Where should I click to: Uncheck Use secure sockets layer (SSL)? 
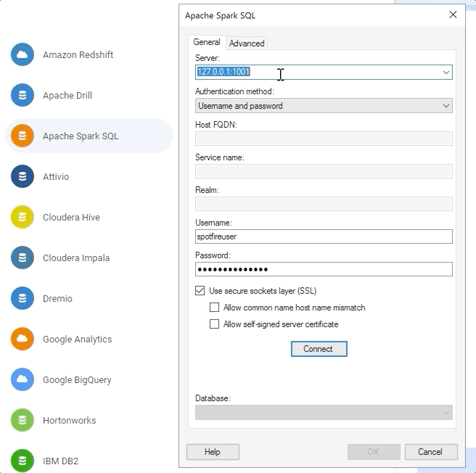200,290
